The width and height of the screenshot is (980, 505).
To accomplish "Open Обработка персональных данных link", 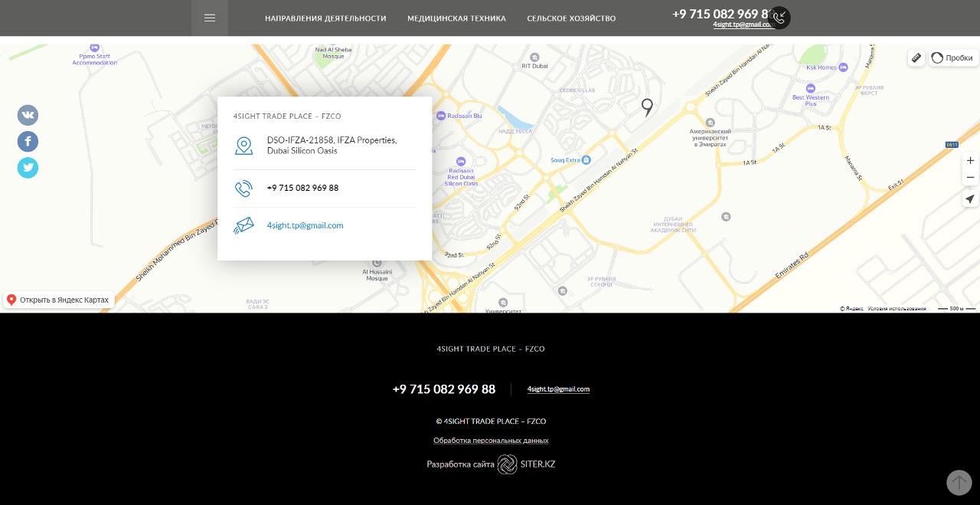I will (x=491, y=441).
